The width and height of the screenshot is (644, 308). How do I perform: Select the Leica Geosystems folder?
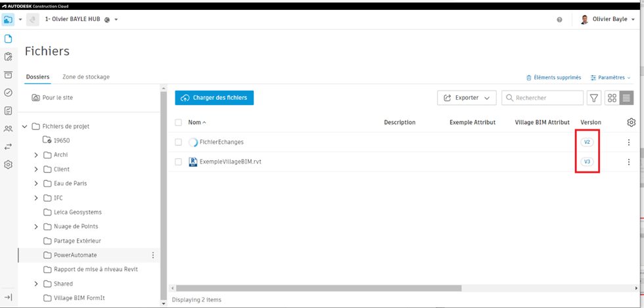pyautogui.click(x=78, y=212)
